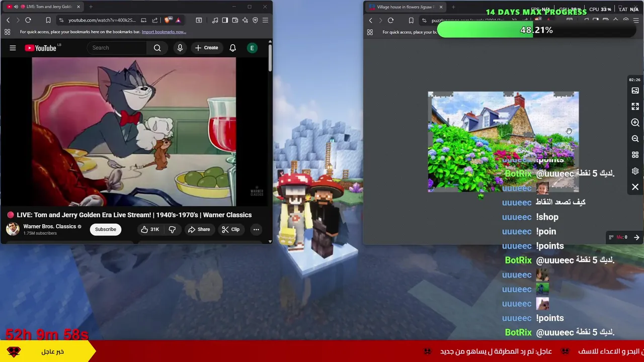Like the video with 31K likes
644x362 pixels.
(149, 229)
